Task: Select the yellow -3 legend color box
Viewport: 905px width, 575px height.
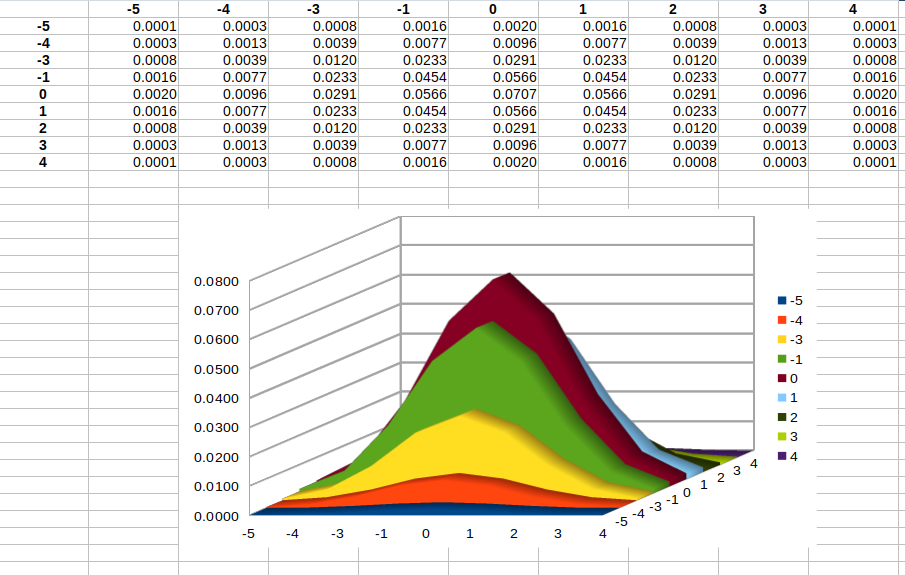Action: 782,339
